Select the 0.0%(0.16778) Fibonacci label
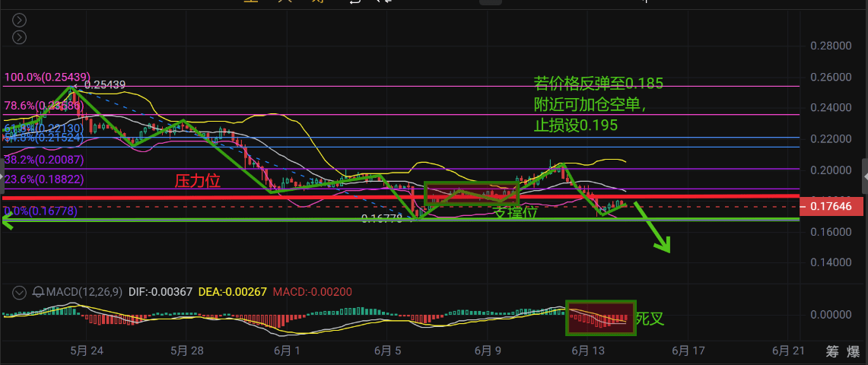This screenshot has width=868, height=365. (40, 211)
